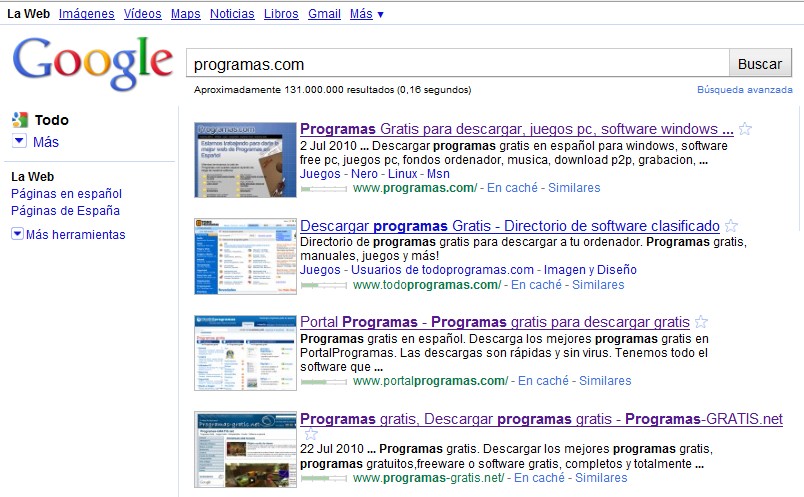Open Usuarios de todoprogramas.com sitelink
The image size is (804, 497).
pyautogui.click(x=443, y=270)
